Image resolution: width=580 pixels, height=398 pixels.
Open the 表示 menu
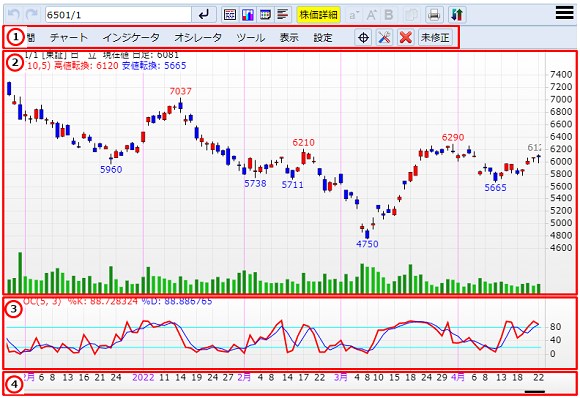pyautogui.click(x=289, y=37)
